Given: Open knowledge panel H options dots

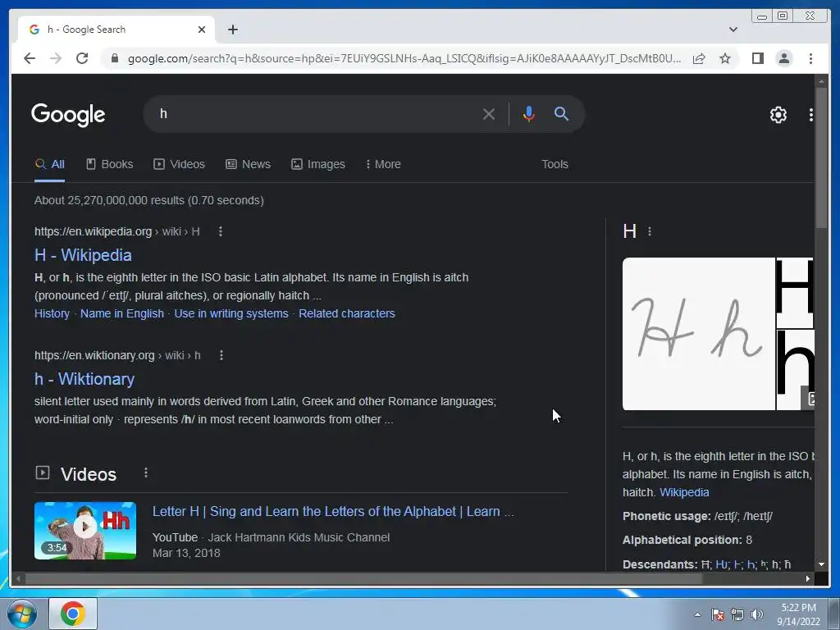Looking at the screenshot, I should point(650,231).
